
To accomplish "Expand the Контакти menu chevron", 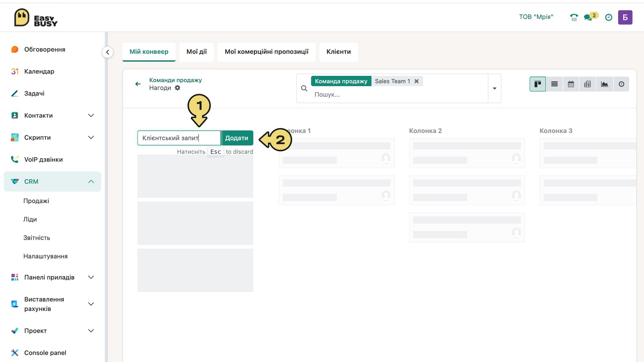I will coord(91,115).
